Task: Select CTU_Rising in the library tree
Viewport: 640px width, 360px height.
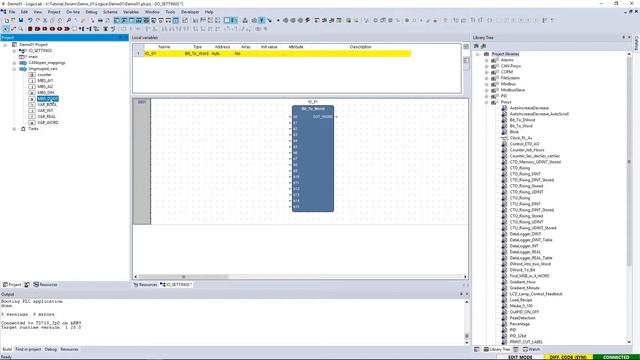Action: (x=520, y=198)
